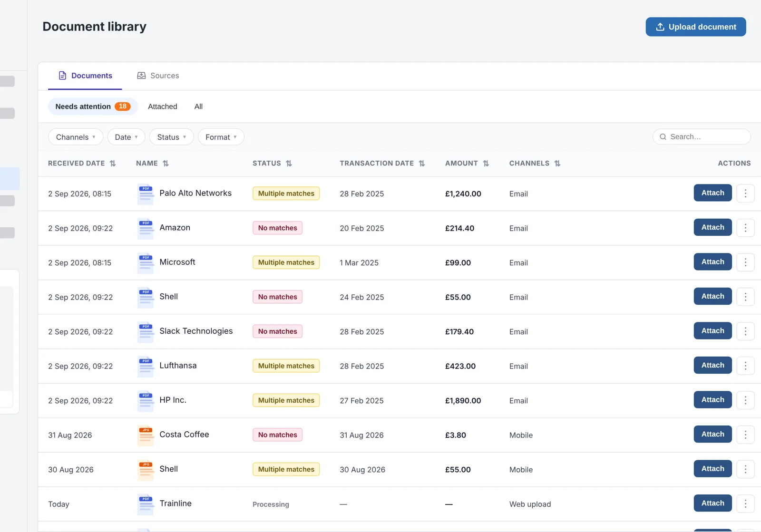Sort by Amount column icon
This screenshot has width=761, height=532.
(486, 164)
